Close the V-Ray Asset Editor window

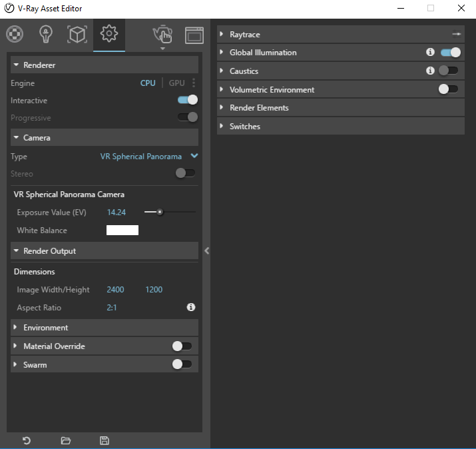pyautogui.click(x=461, y=8)
